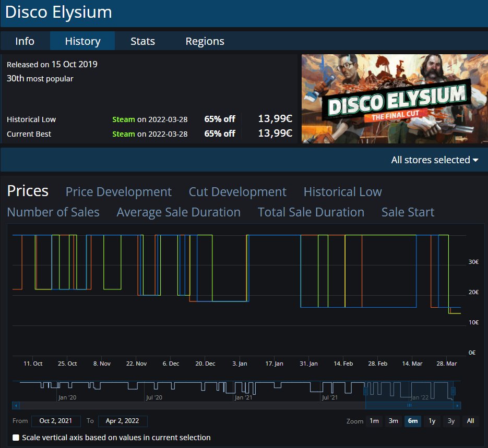Click the navigator scrollbar thumb
This screenshot has width=488, height=448.
tap(409, 405)
